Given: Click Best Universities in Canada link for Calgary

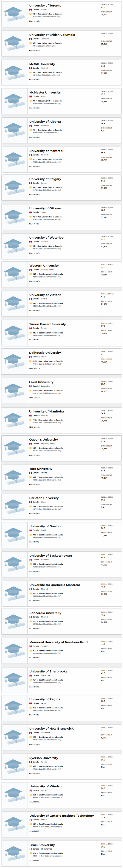Looking at the screenshot, I should pos(49,187).
